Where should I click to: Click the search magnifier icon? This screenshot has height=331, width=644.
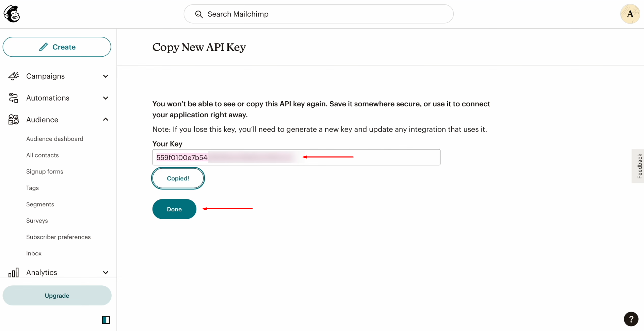tap(199, 14)
